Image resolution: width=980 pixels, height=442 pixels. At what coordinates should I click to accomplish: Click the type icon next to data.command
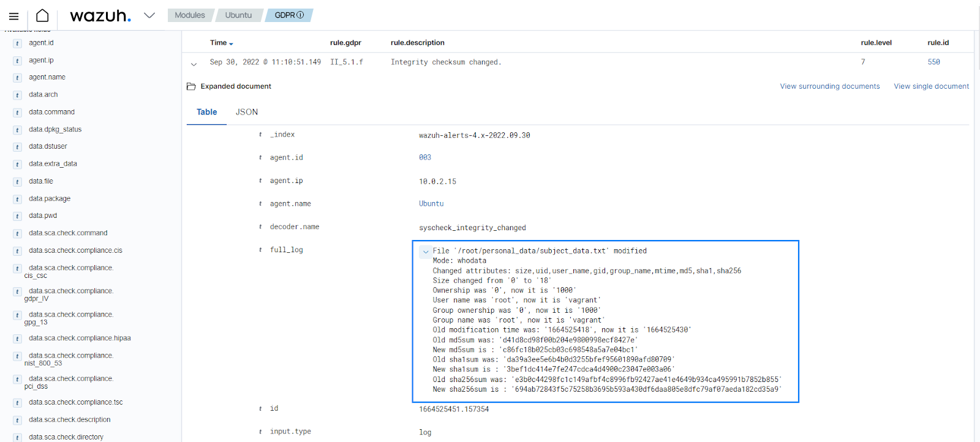[17, 113]
